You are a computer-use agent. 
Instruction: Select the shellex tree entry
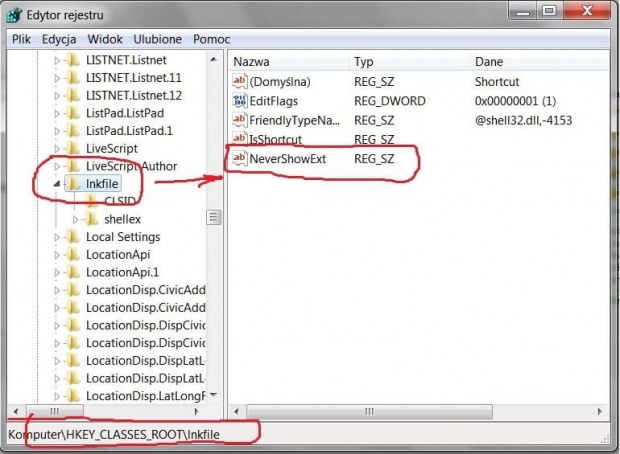(122, 219)
